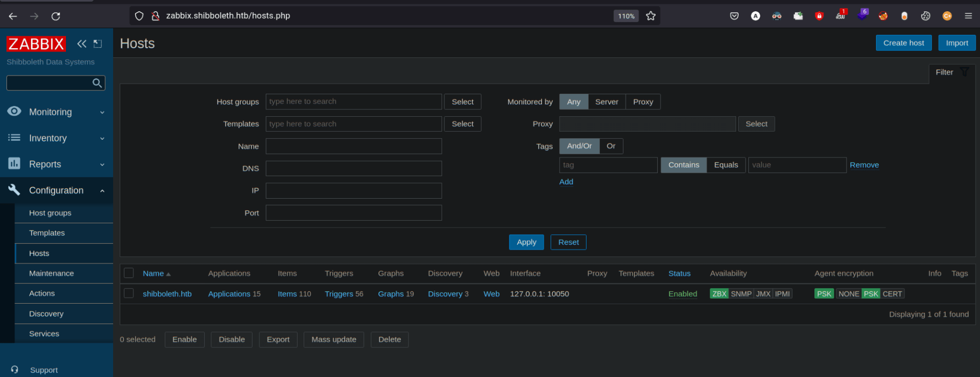Click the DNS filter input field
This screenshot has width=980, height=377.
point(354,168)
